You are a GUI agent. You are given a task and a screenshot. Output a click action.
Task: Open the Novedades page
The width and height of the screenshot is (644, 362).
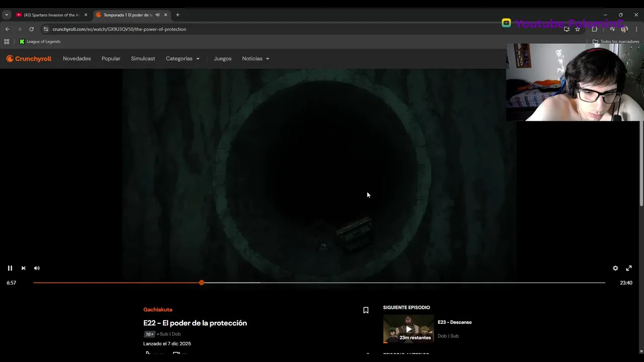click(77, 59)
